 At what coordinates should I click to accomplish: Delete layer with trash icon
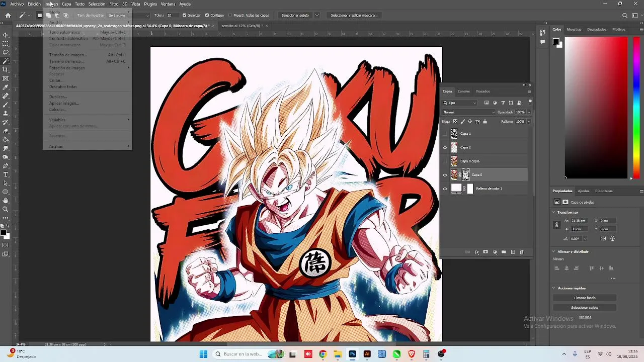522,252
